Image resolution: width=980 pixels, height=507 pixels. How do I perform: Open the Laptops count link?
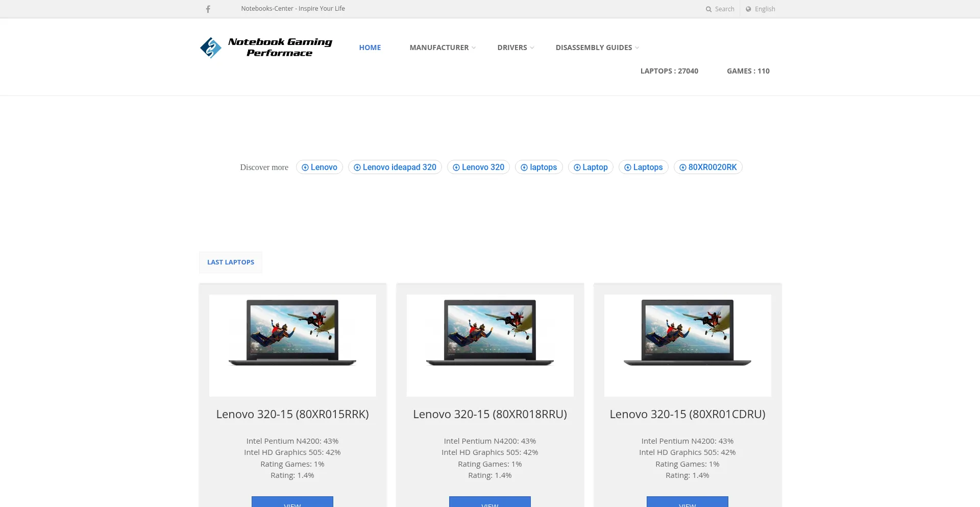[x=669, y=71]
